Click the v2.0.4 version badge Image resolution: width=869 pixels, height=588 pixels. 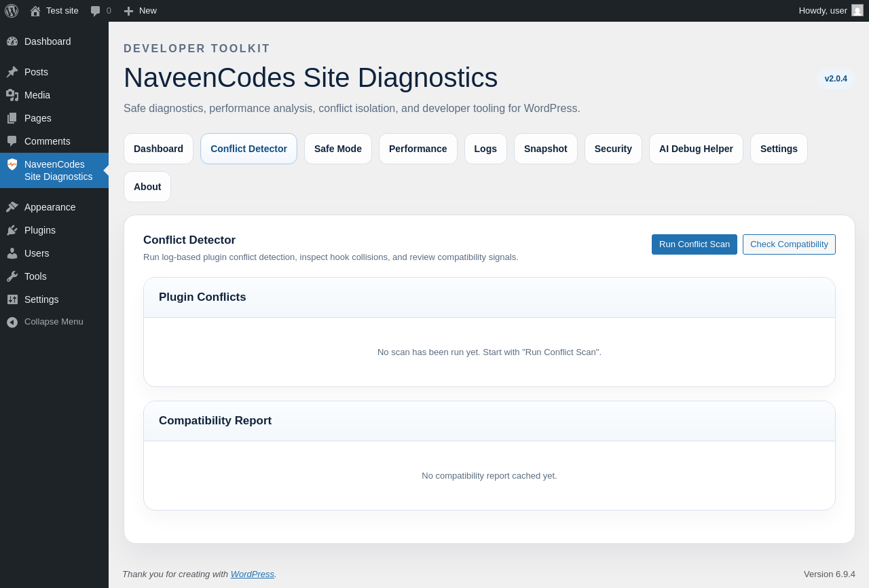[835, 79]
